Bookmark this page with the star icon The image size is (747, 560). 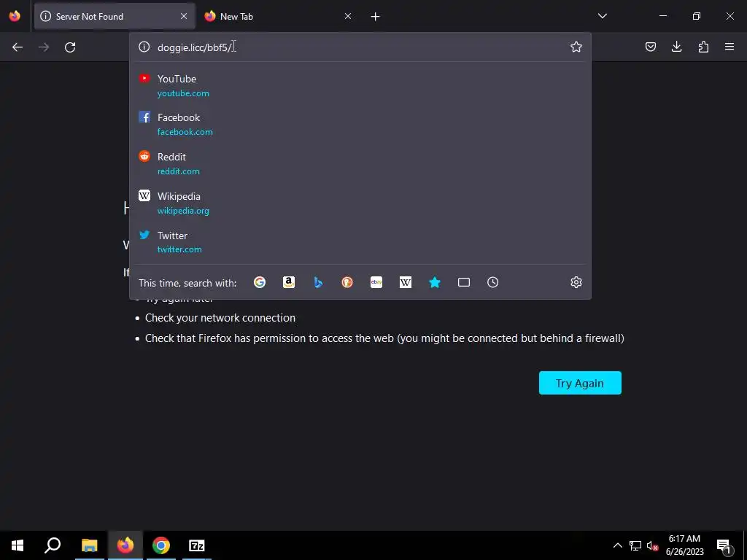[576, 47]
